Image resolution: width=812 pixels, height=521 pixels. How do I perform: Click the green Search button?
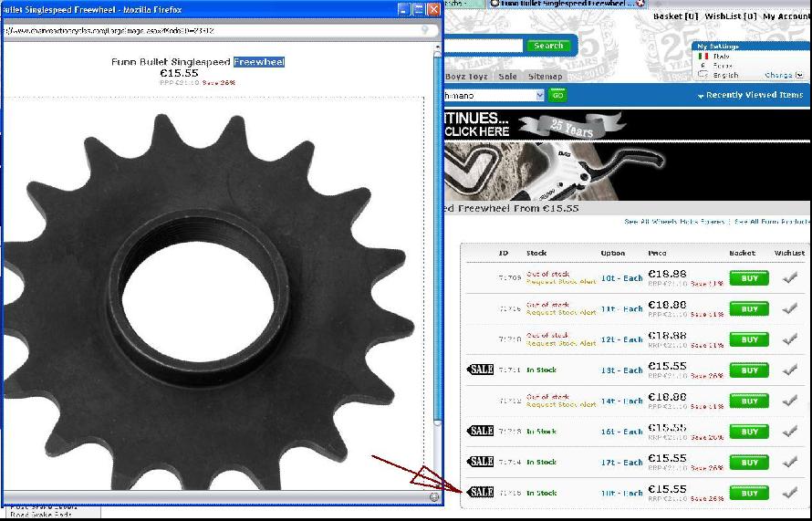[548, 46]
